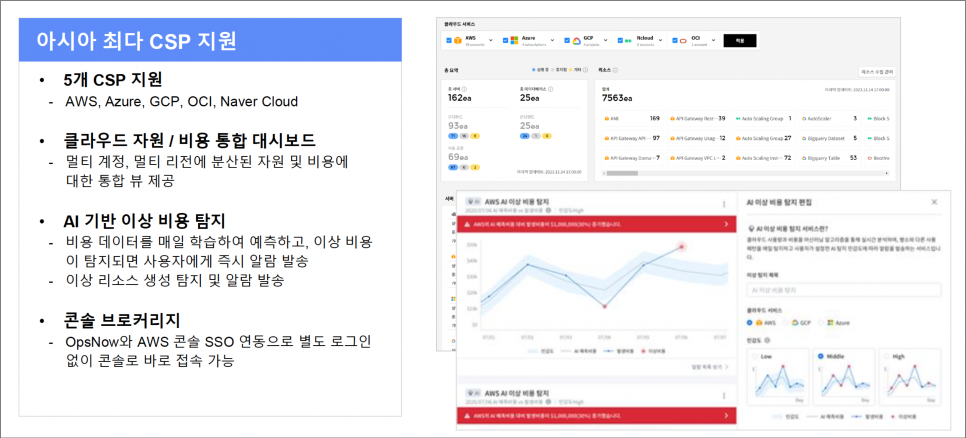The height and width of the screenshot is (438, 966).
Task: Open the Bigquery Table 53 resource card
Action: [829, 158]
